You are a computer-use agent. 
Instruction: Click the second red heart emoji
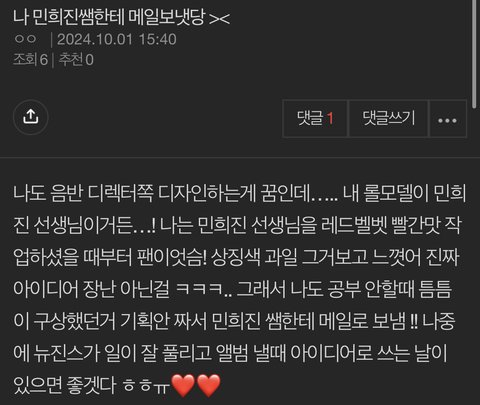pyautogui.click(x=209, y=385)
